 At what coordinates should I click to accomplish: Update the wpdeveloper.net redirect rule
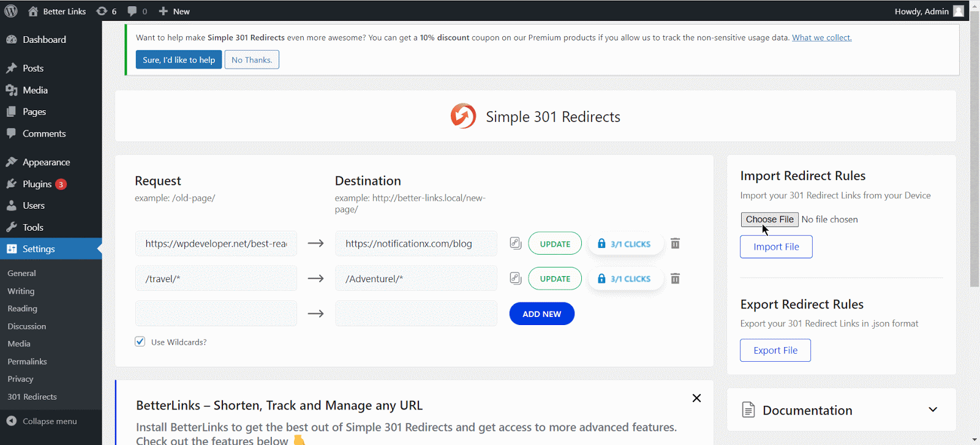[555, 244]
